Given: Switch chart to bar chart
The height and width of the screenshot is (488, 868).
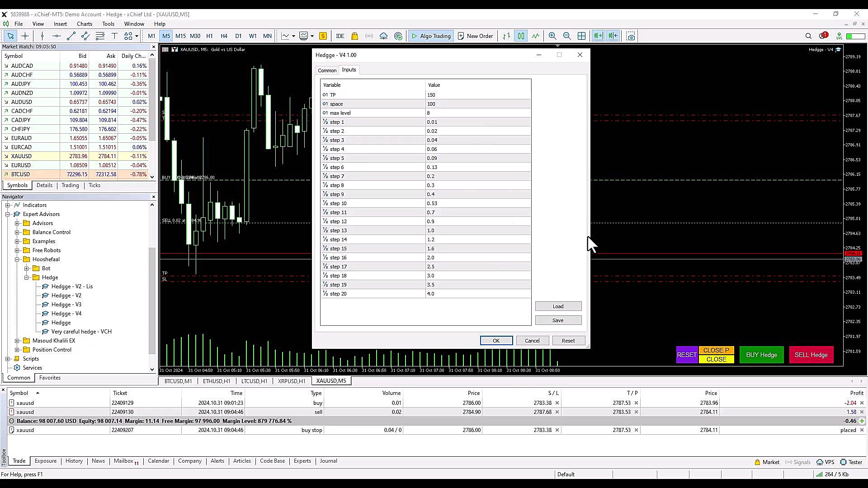Looking at the screenshot, I should [x=506, y=36].
